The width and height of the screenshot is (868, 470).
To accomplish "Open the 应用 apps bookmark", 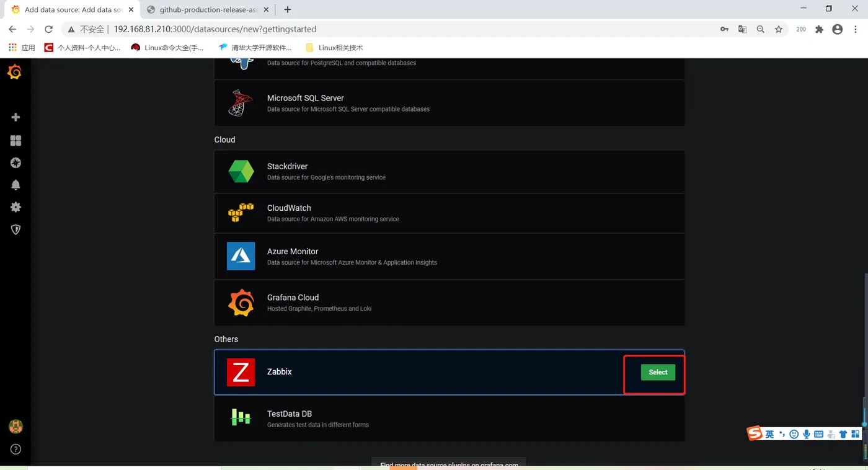I will click(x=22, y=47).
